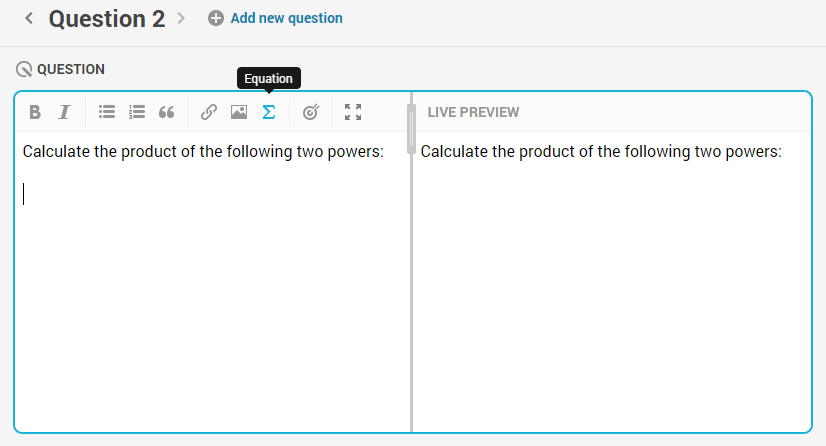Toggle bold formatting in the question editor
The image size is (826, 446).
(x=35, y=112)
